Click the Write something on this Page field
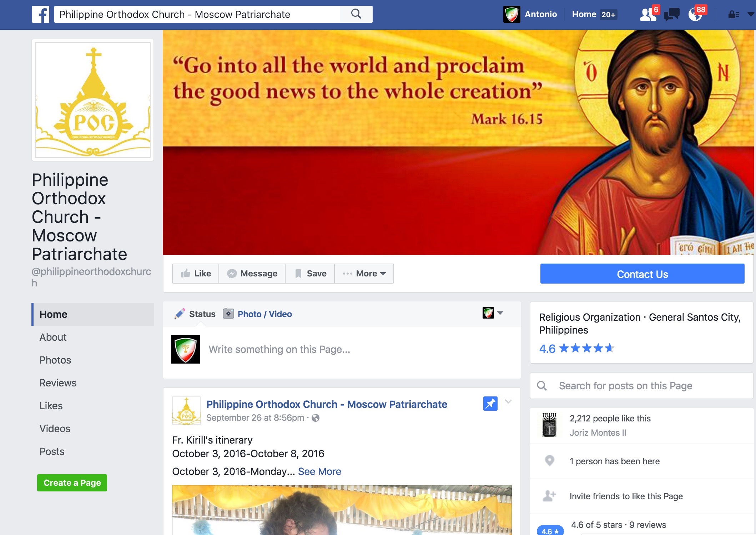Screen dimensions: 756x535 coord(360,349)
